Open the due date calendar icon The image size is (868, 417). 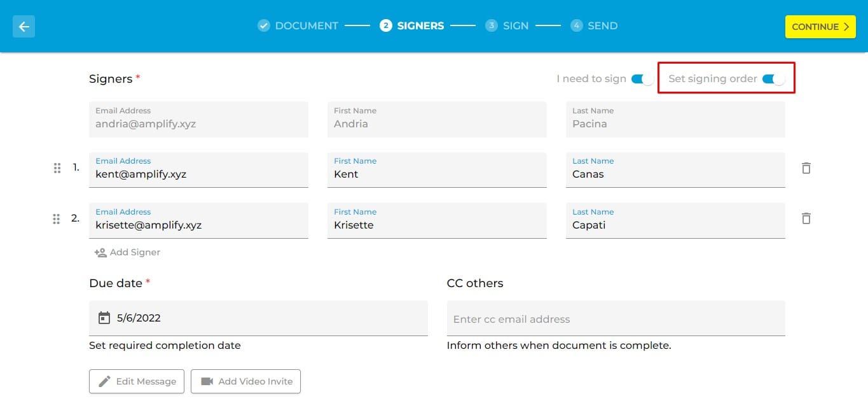(104, 318)
